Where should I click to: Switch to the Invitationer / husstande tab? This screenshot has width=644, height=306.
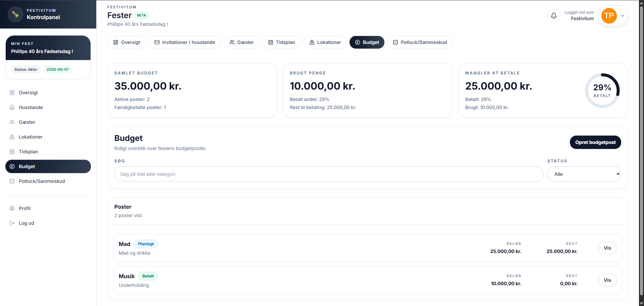[x=184, y=42]
